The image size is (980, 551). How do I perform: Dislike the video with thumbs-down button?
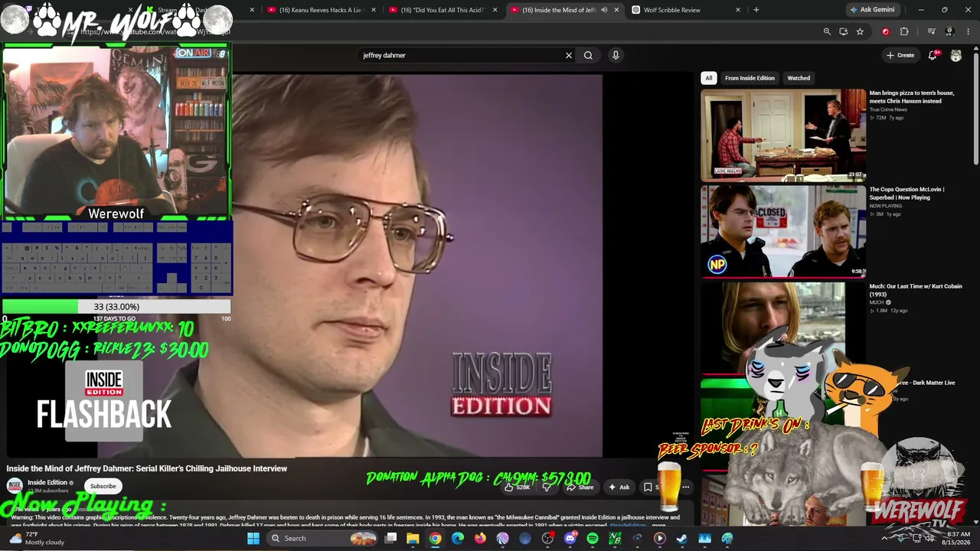[x=547, y=487]
